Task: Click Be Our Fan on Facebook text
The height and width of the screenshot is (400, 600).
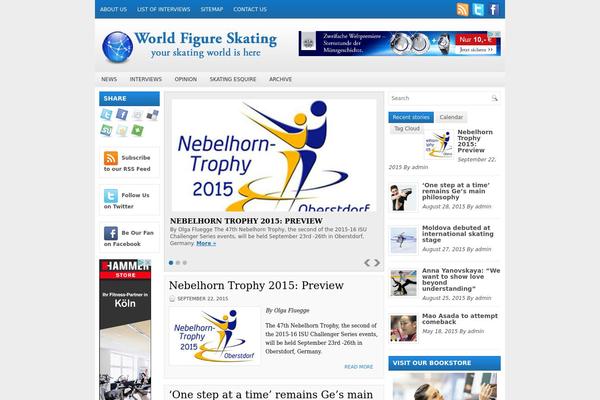Action: 129,238
